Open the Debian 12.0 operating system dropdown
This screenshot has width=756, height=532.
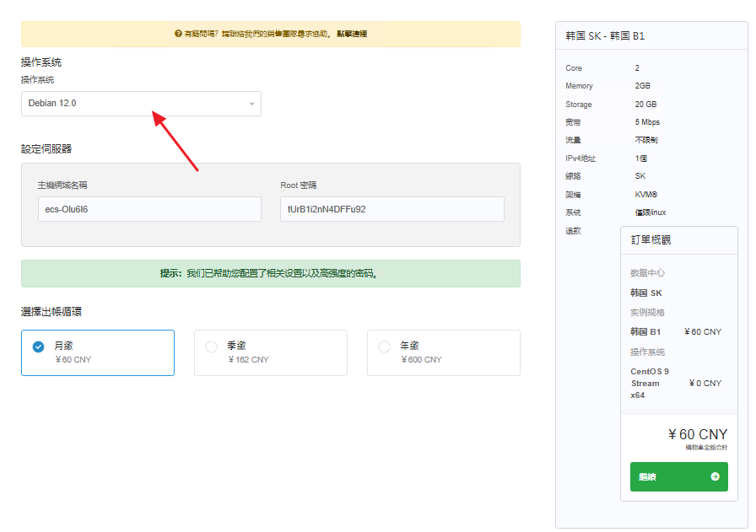point(141,104)
